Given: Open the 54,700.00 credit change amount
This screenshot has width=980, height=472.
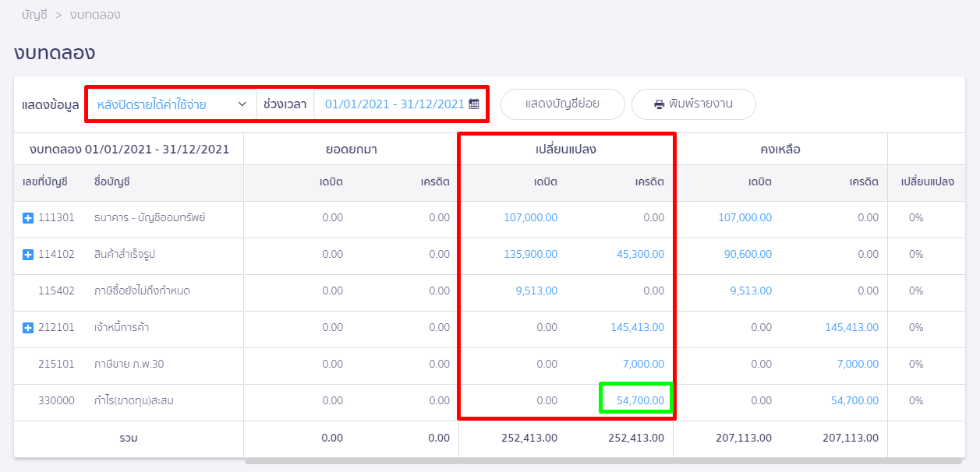Looking at the screenshot, I should (x=640, y=400).
